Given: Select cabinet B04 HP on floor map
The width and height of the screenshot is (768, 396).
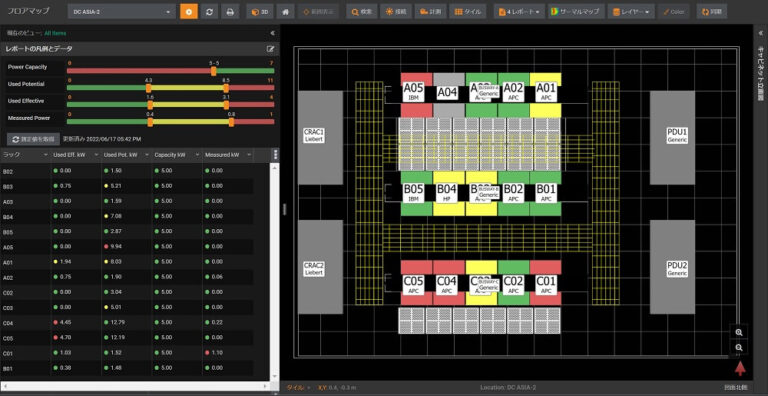Looking at the screenshot, I should tap(447, 193).
